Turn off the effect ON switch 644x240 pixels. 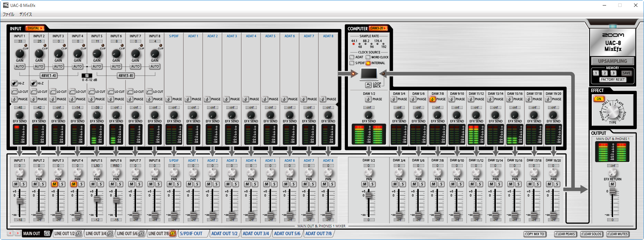(x=599, y=99)
